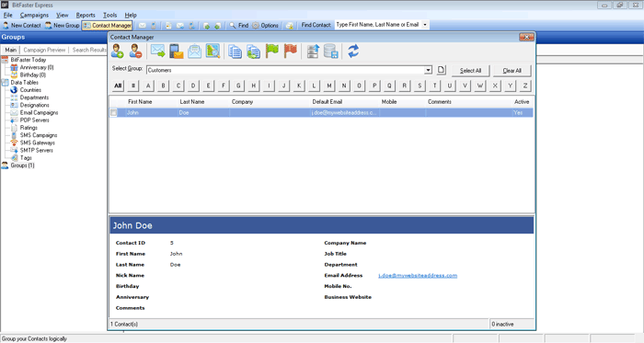Click the Clear All button

click(x=512, y=71)
